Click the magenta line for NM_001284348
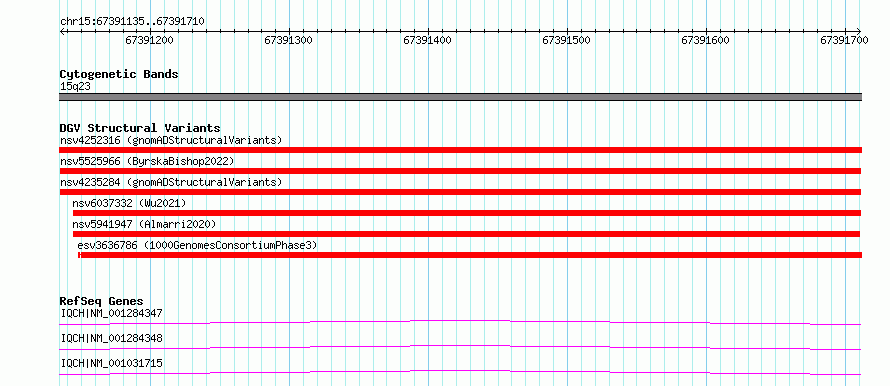 [x=460, y=347]
